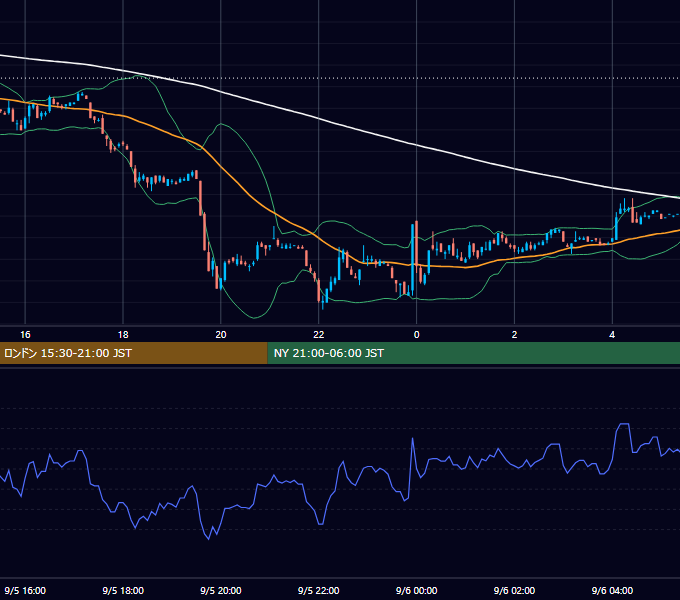The image size is (680, 600).
Task: Click the 9/5 18:00 time label
Action: tap(123, 590)
